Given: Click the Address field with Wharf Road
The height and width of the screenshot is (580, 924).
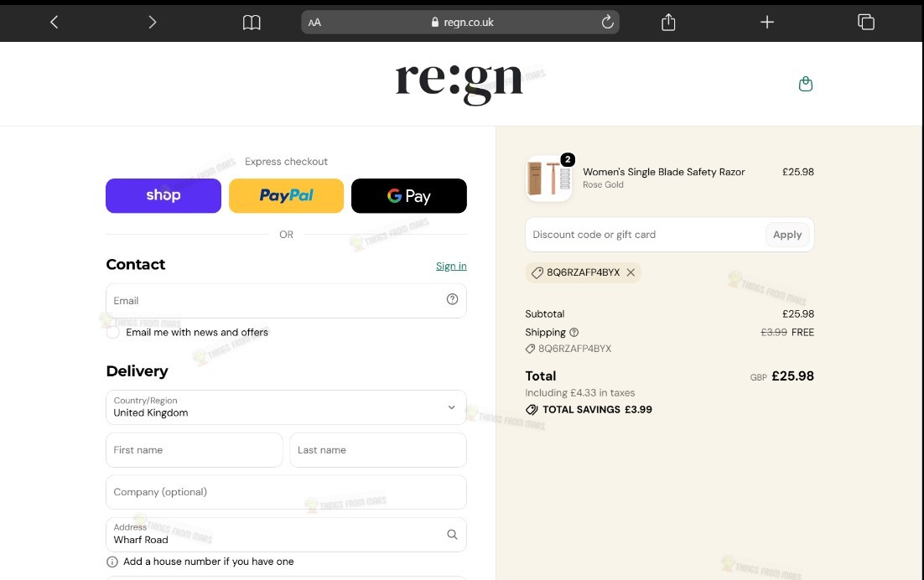Looking at the screenshot, I should (x=287, y=535).
